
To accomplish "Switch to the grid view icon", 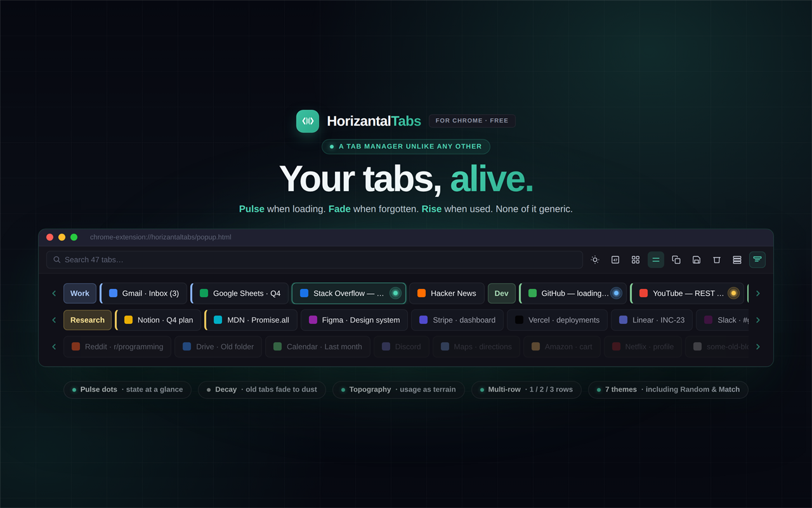I will pos(636,260).
